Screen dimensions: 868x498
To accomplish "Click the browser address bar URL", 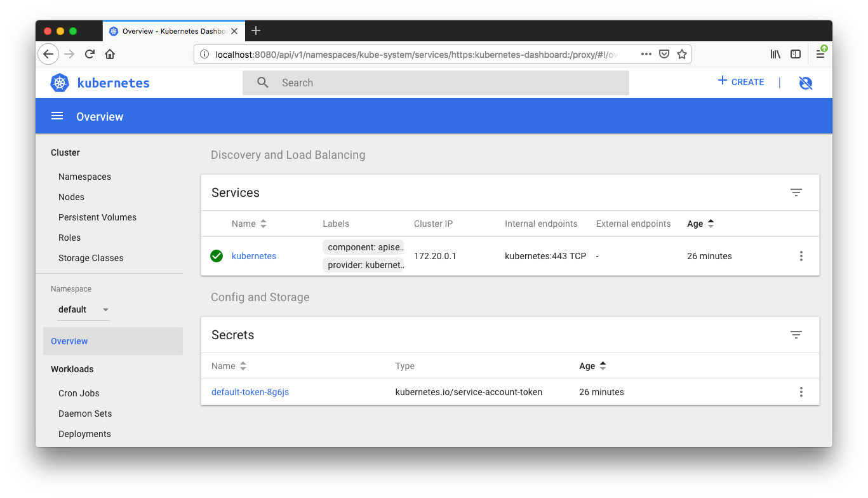I will click(x=416, y=55).
